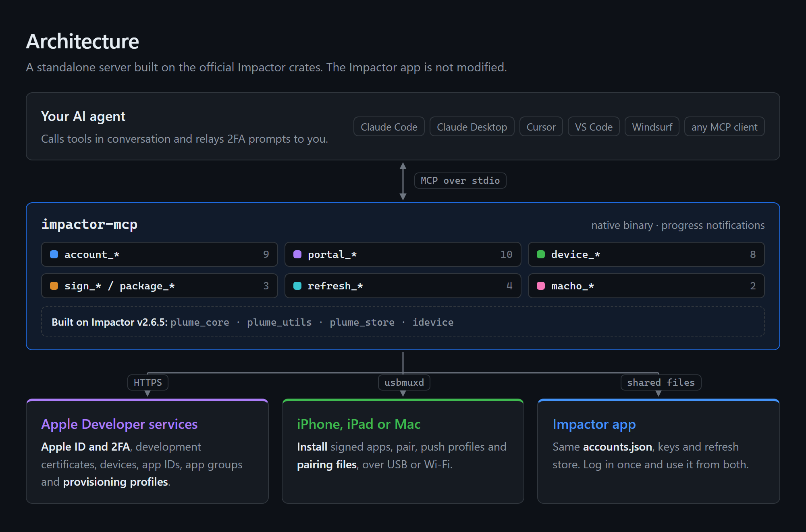806x532 pixels.
Task: Click the device_* tool group name
Action: 575,254
